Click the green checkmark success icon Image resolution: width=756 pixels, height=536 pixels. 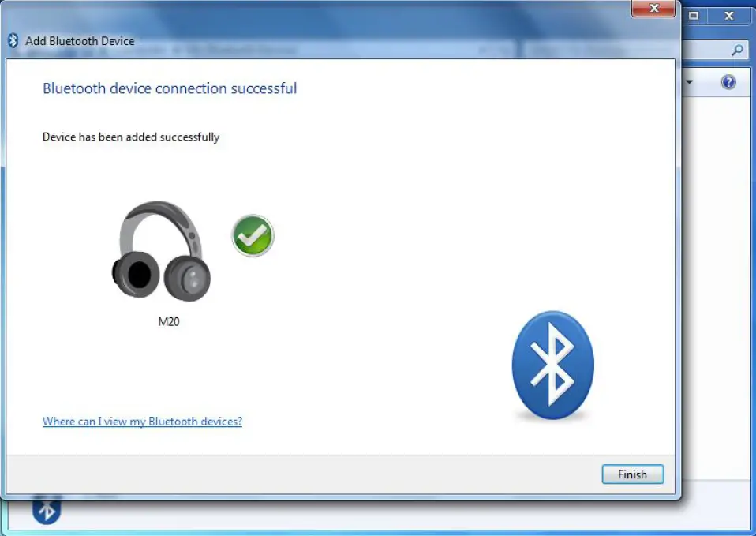click(x=253, y=235)
